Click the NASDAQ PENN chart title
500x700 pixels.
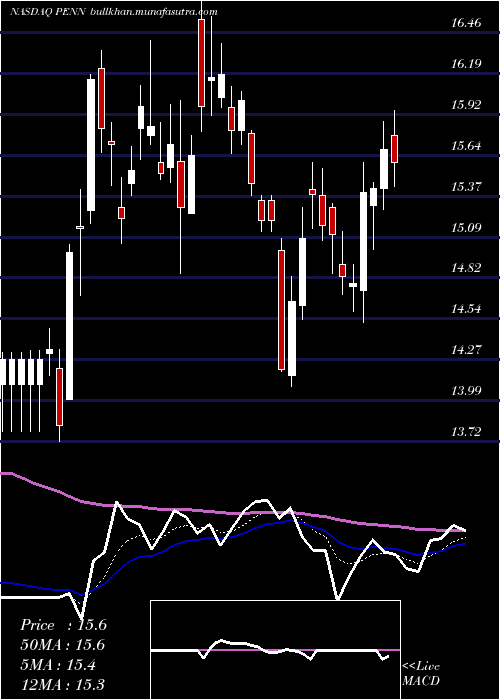(49, 12)
